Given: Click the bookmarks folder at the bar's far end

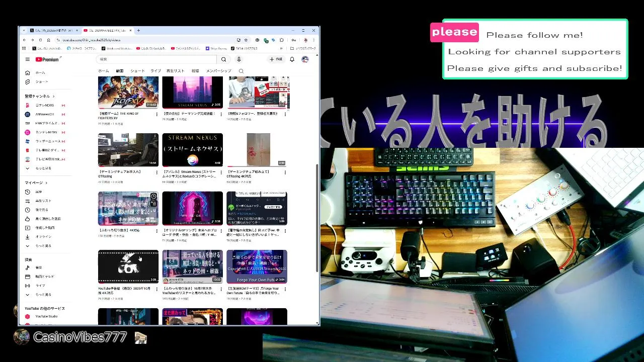Looking at the screenshot, I should [x=303, y=48].
